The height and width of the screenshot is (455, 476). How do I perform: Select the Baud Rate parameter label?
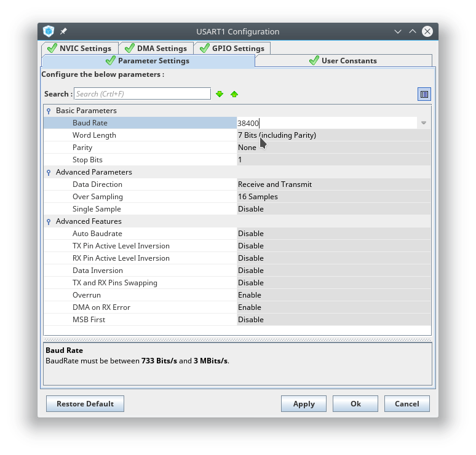pos(90,123)
